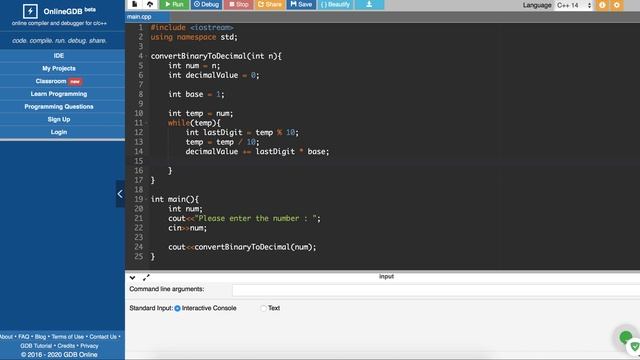
Task: Open the GDB Tutorial footer link
Action: pos(36,346)
